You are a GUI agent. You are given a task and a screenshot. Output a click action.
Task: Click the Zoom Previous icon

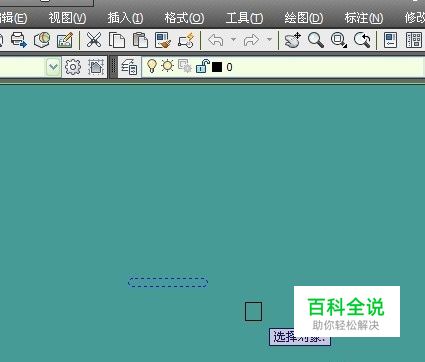point(362,40)
